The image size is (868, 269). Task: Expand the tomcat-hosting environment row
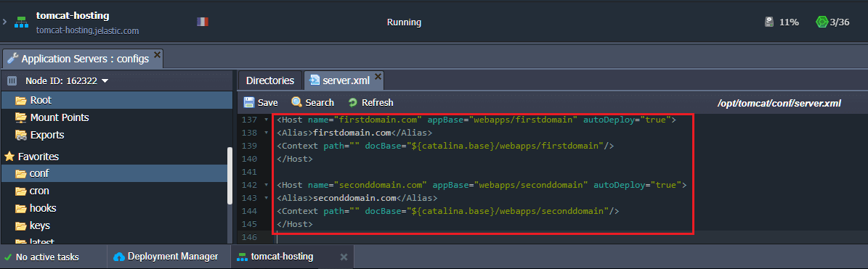tap(4, 22)
